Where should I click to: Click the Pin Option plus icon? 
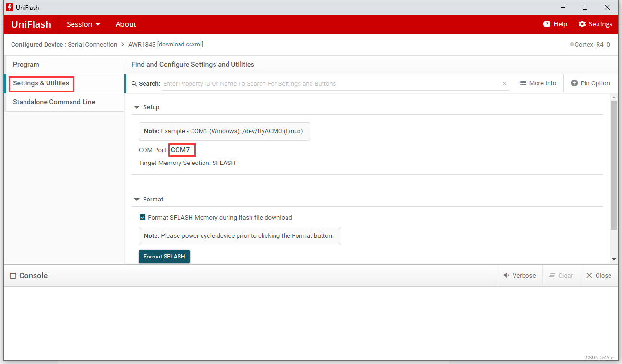pyautogui.click(x=574, y=83)
